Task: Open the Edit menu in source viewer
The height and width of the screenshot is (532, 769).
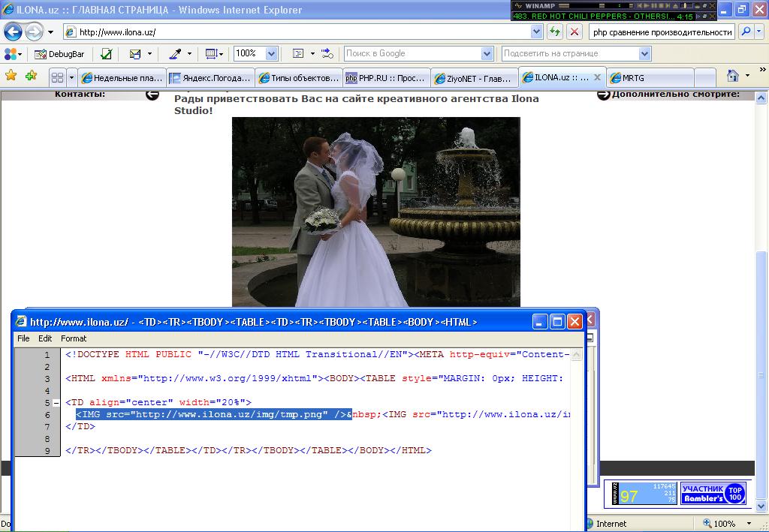Action: click(45, 338)
